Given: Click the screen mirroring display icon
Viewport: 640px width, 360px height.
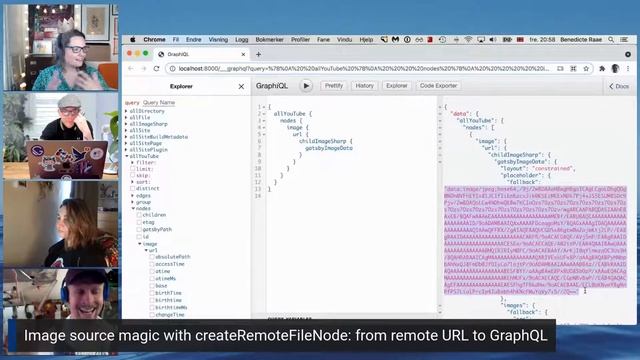Looking at the screenshot, I should pyautogui.click(x=481, y=40).
